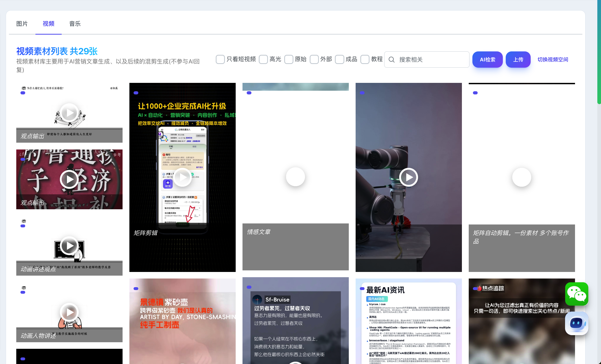
Task: Switch to the 图片 tab
Action: coord(22,24)
